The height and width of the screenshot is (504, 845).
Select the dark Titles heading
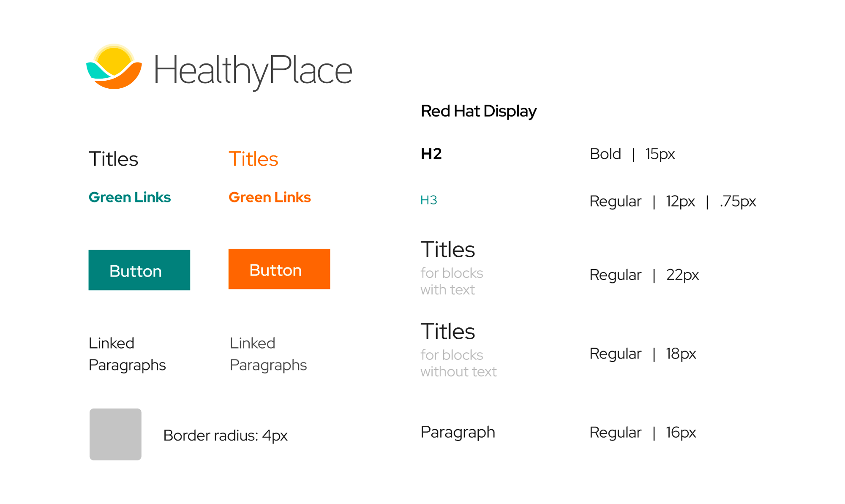click(114, 159)
